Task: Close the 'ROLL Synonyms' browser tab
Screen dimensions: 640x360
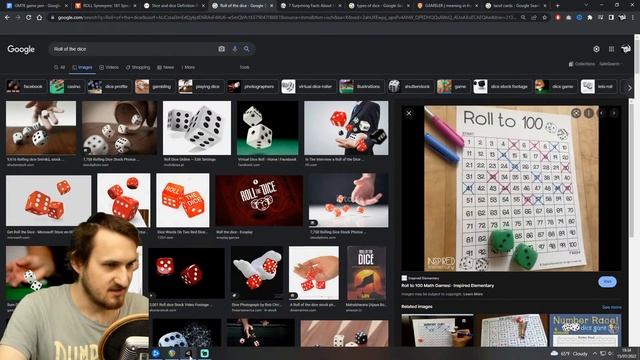Action: (135, 6)
